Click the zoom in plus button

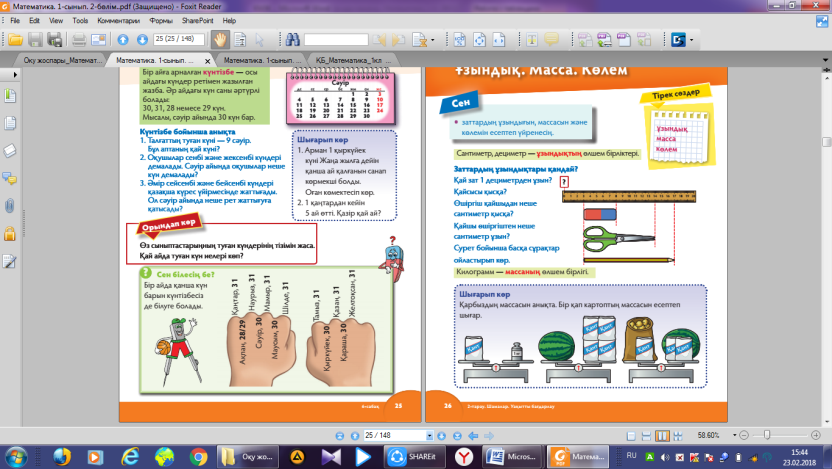point(816,435)
